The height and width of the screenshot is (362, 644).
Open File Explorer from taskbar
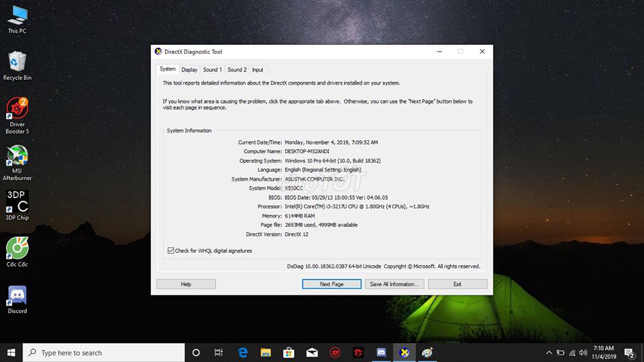[x=266, y=353]
